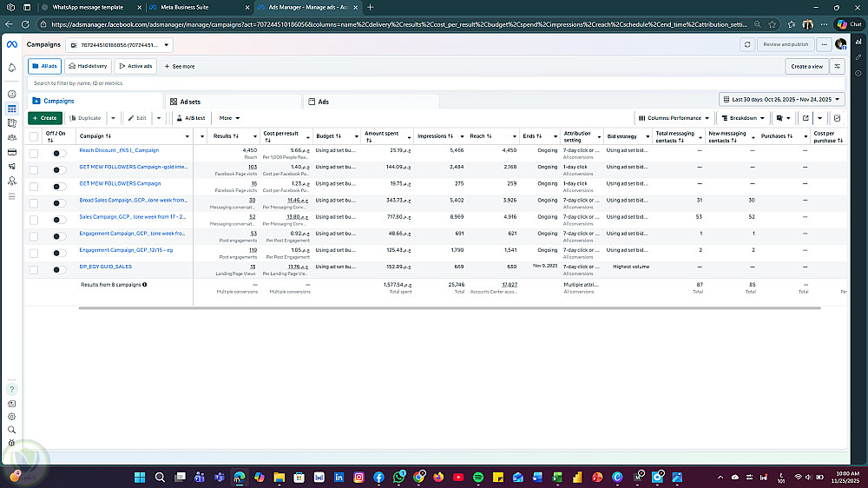Open Columns: Performance dropdown
868x488 pixels.
tap(674, 118)
